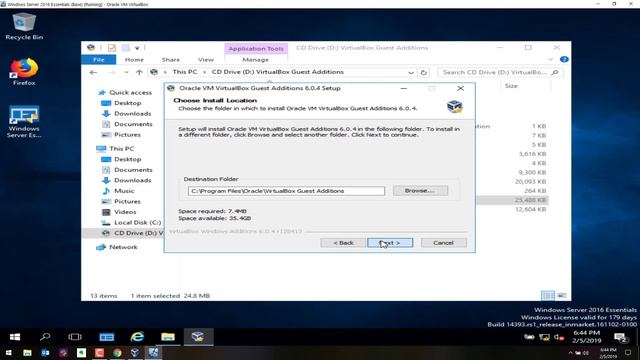Open the VirtualBox cube icon on host taskbar
Screen dimensions: 640x360
[135, 353]
